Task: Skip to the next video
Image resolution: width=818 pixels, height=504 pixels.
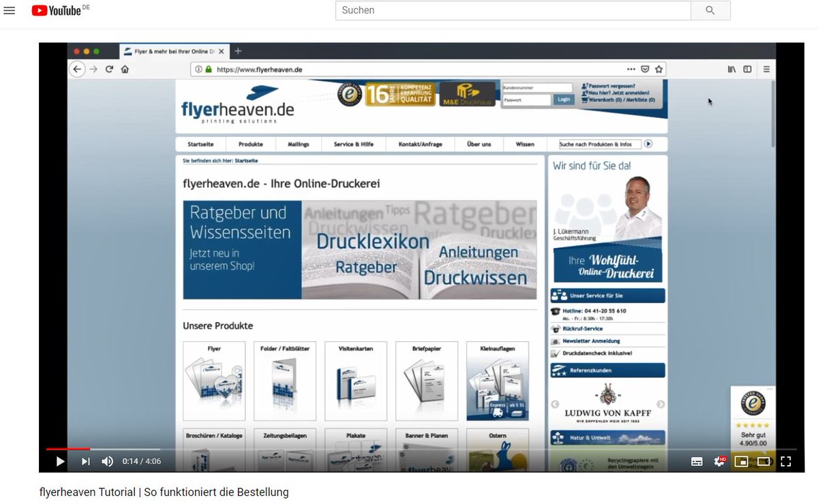Action: point(85,461)
